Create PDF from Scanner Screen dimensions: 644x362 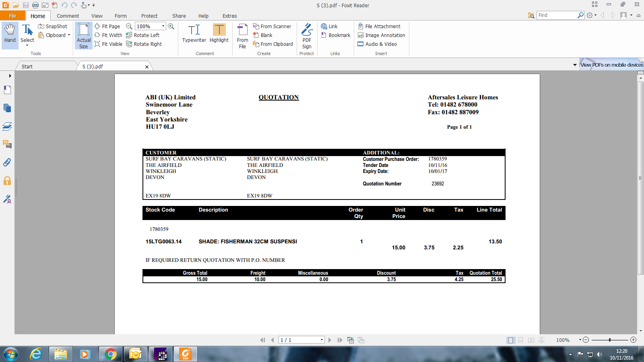point(272,26)
